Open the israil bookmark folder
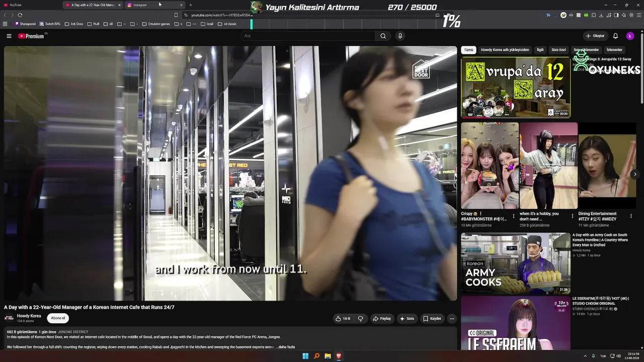The height and width of the screenshot is (362, 644). 207,24
